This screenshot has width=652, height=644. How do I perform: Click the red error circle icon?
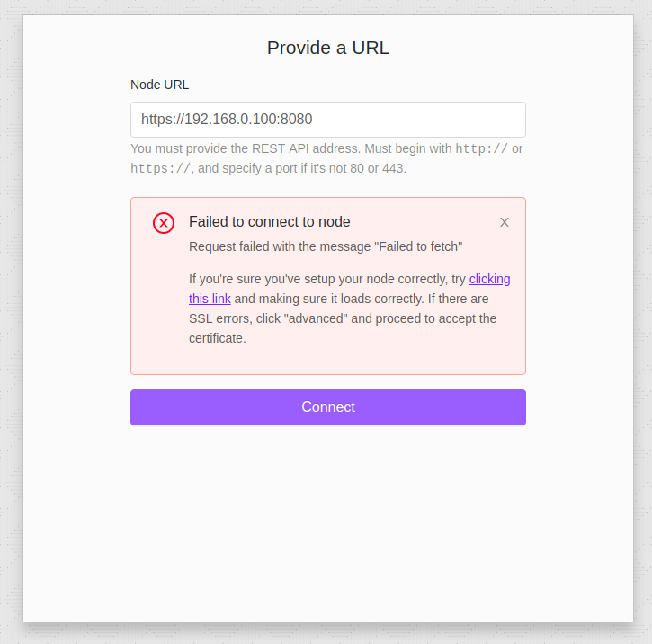pos(164,223)
